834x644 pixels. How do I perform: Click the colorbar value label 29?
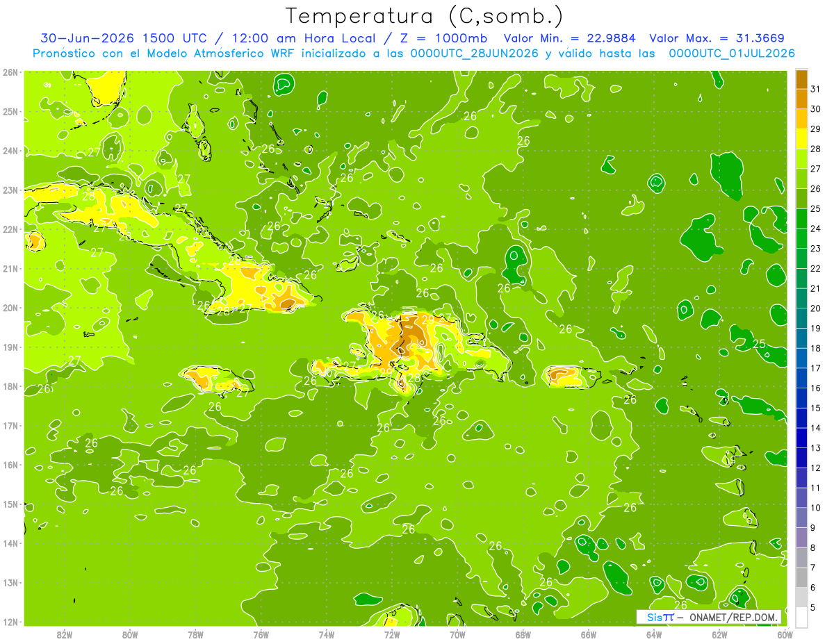point(815,129)
